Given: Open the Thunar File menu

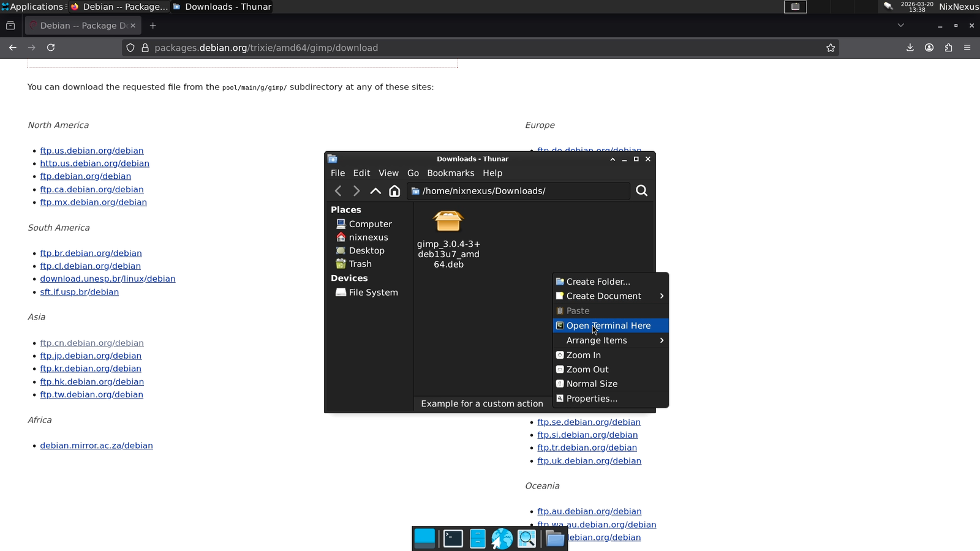Looking at the screenshot, I should click(337, 173).
